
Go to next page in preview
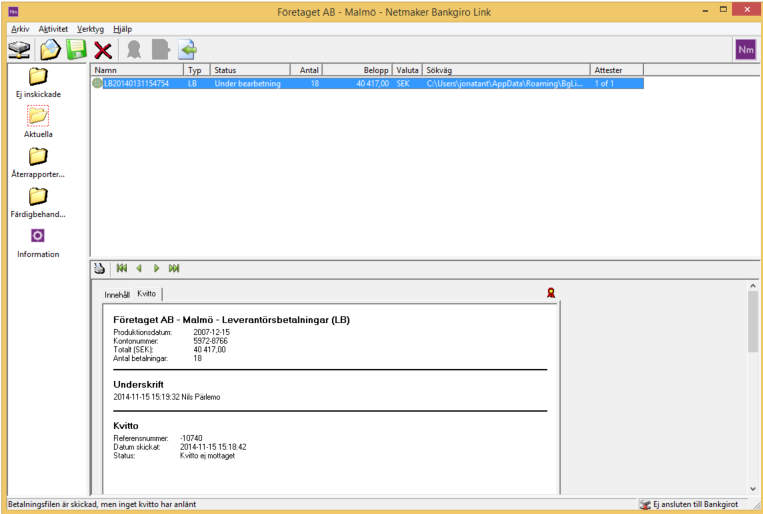156,268
